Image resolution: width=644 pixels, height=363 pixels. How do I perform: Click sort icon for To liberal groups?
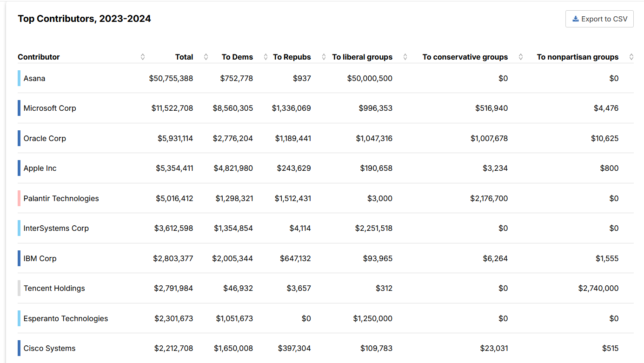point(405,57)
